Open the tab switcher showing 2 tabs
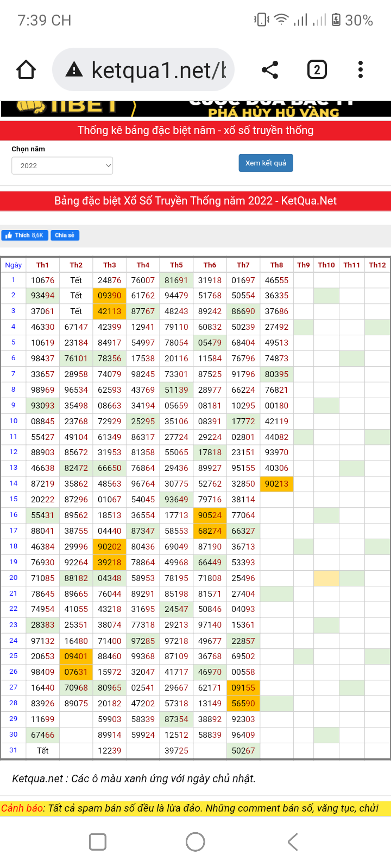 (317, 70)
